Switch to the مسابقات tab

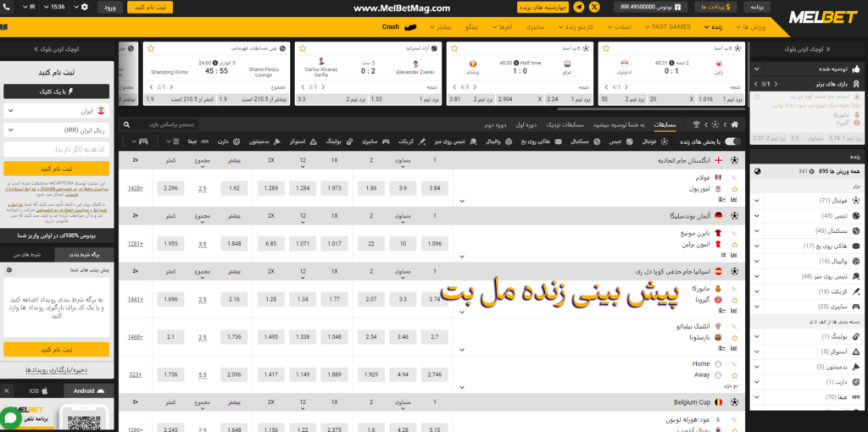click(665, 125)
